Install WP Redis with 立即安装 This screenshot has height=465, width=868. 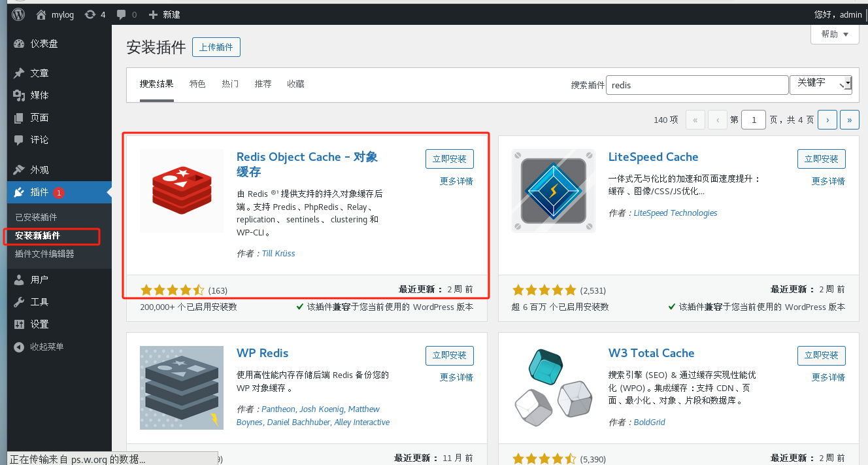[450, 355]
